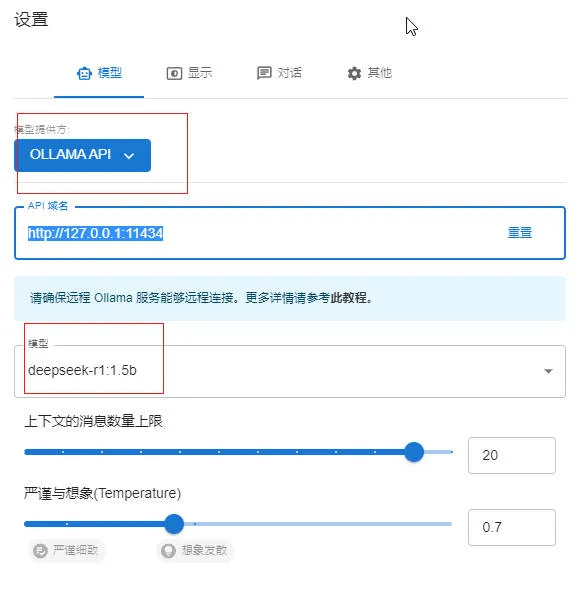Click the temperature value box showing 0.7

coord(512,527)
